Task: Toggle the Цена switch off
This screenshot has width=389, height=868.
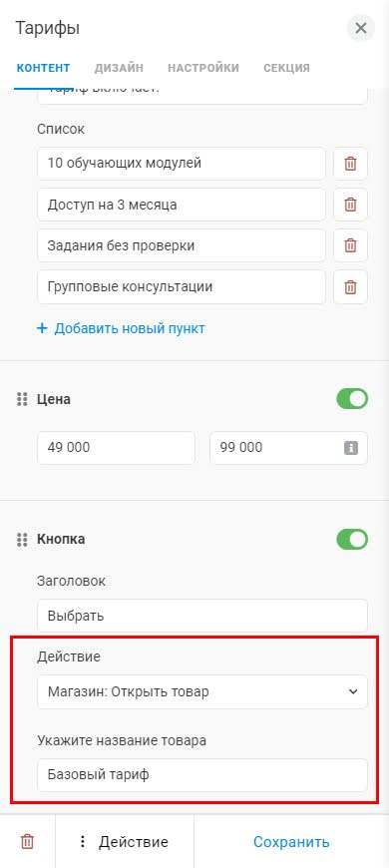Action: (352, 399)
